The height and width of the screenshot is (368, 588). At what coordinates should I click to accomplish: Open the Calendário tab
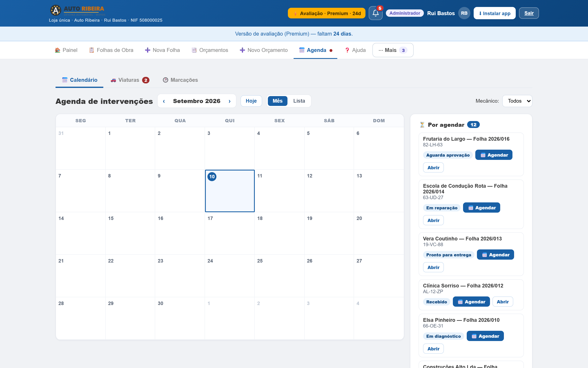pyautogui.click(x=79, y=80)
